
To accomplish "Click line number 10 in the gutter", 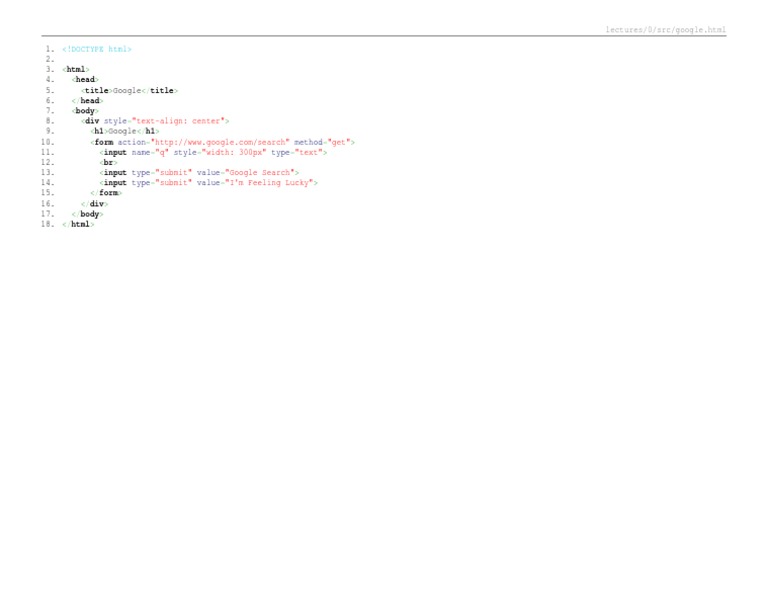I will [47, 142].
